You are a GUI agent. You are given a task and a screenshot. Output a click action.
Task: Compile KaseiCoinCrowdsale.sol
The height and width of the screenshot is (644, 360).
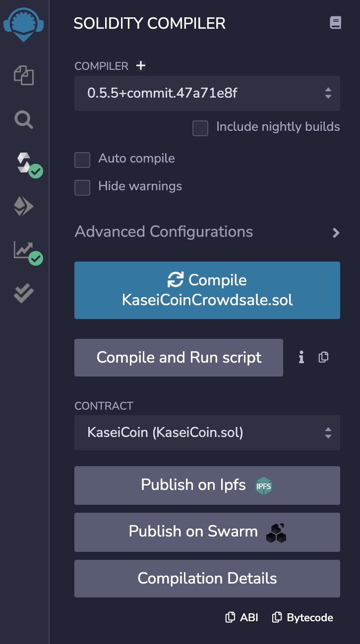tap(207, 290)
